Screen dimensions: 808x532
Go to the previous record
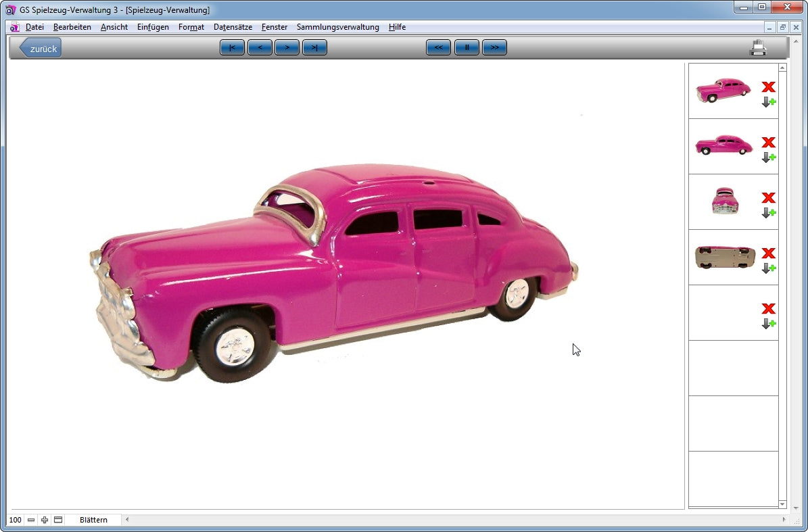pos(260,47)
